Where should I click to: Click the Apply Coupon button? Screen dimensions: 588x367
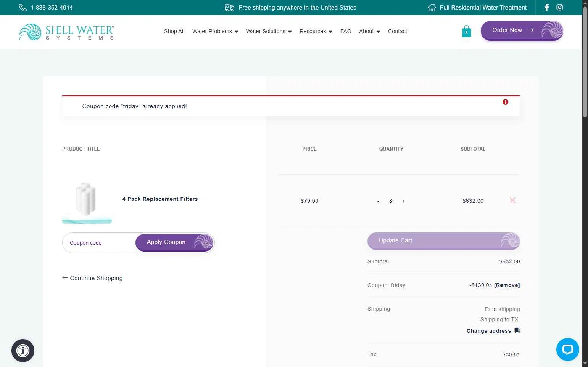pos(175,242)
